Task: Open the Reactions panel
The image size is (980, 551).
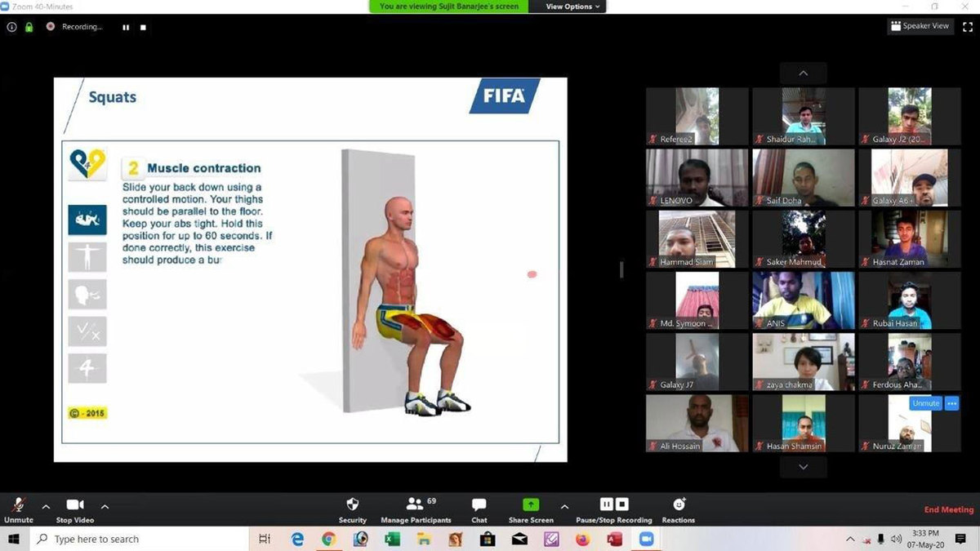Action: click(678, 504)
